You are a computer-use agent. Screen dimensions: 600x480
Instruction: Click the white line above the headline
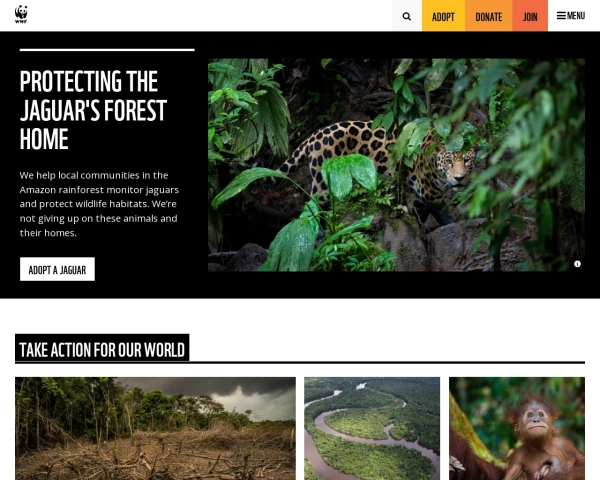point(107,50)
